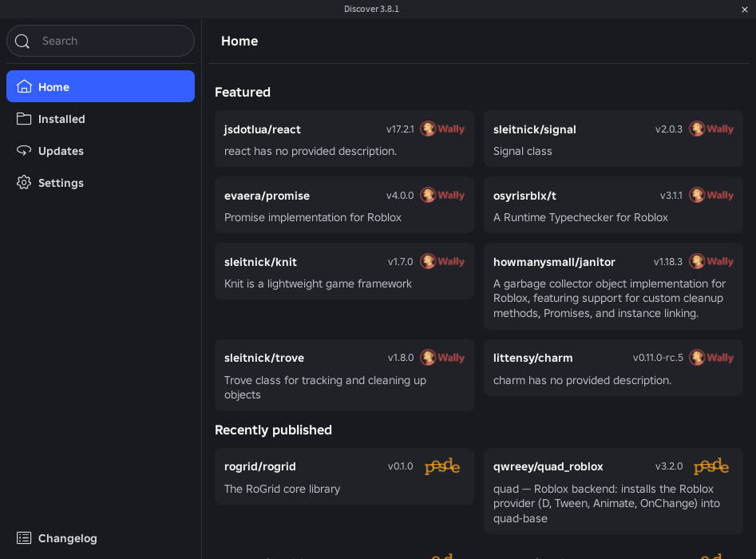This screenshot has height=559, width=756.
Task: Click version v3.2.0 on quad_roblox
Action: (669, 466)
